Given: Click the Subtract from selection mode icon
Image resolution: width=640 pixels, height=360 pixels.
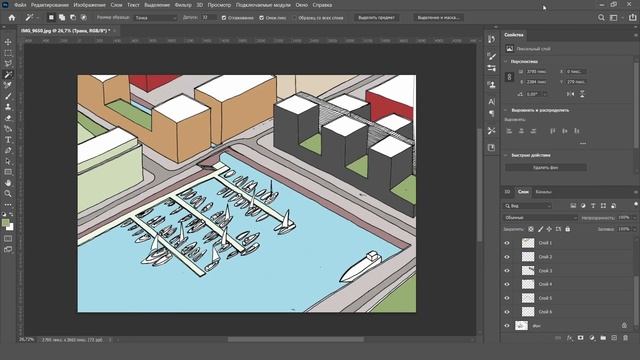Looking at the screenshot, I should [x=73, y=18].
